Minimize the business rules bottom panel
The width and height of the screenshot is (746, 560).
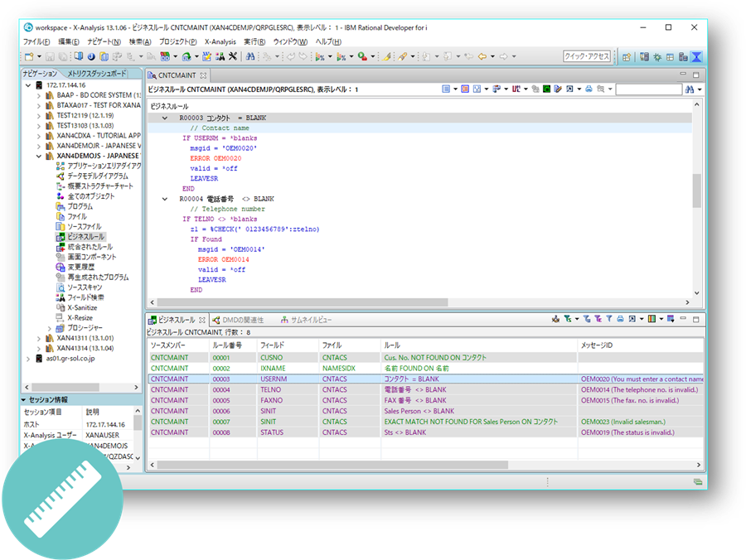pos(683,318)
